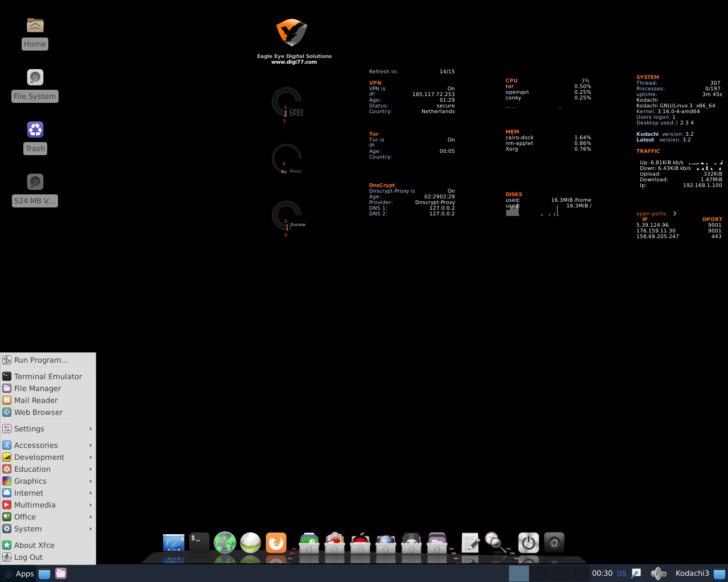
Task: Choose Log Out from the Apps menu
Action: click(x=48, y=557)
